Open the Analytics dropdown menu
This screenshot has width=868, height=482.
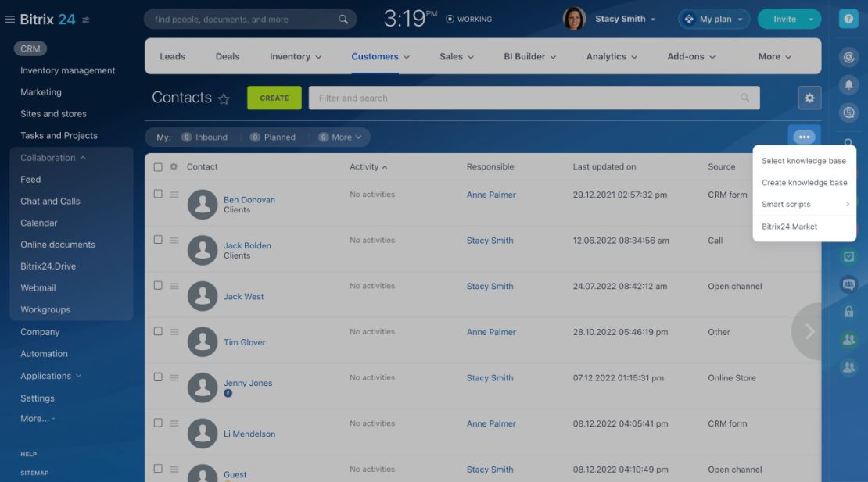click(x=612, y=56)
